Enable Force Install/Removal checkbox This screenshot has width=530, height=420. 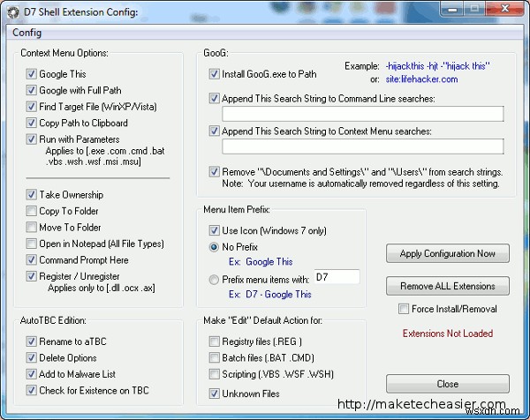404,309
